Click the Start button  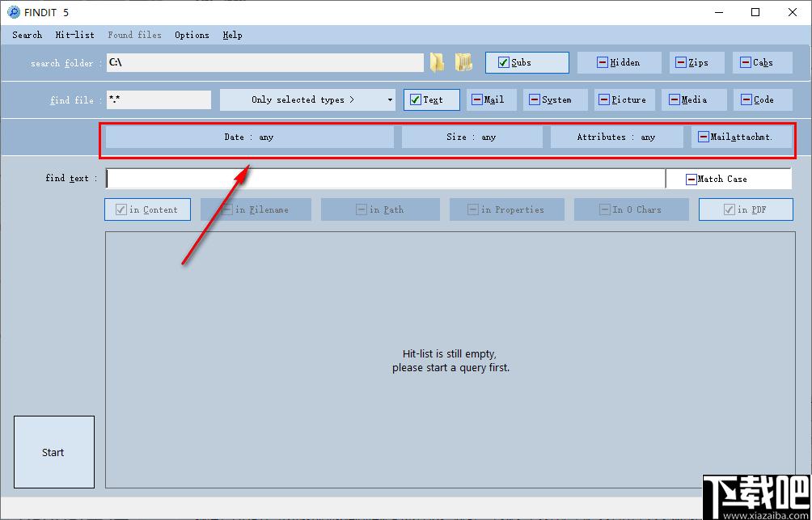54,452
